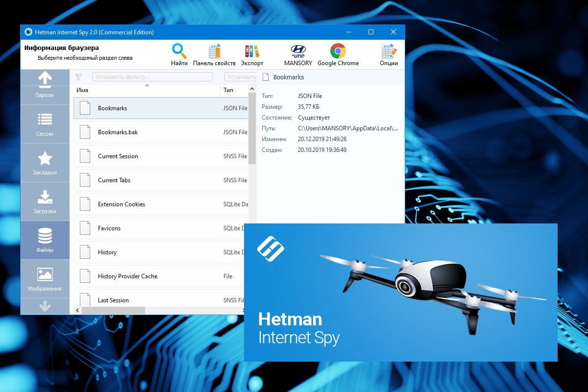This screenshot has width=588, height=392.
Task: Open the Опции options icon
Action: [x=389, y=51]
